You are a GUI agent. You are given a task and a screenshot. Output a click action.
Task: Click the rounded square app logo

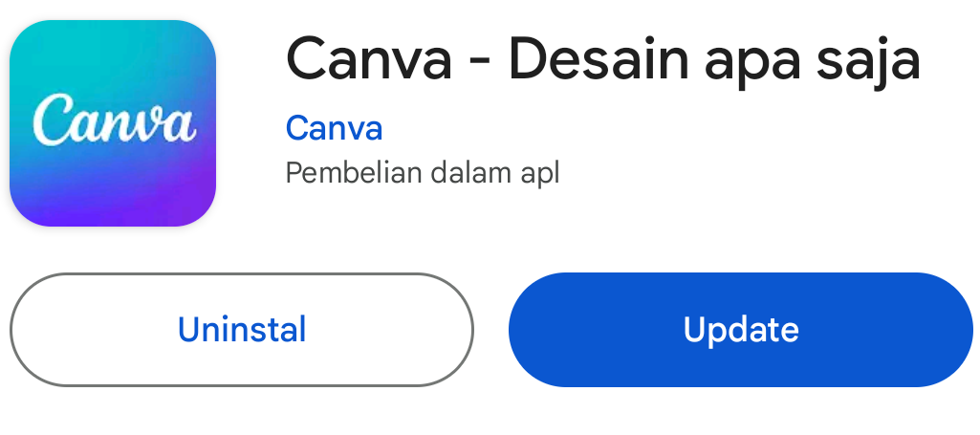tap(113, 123)
